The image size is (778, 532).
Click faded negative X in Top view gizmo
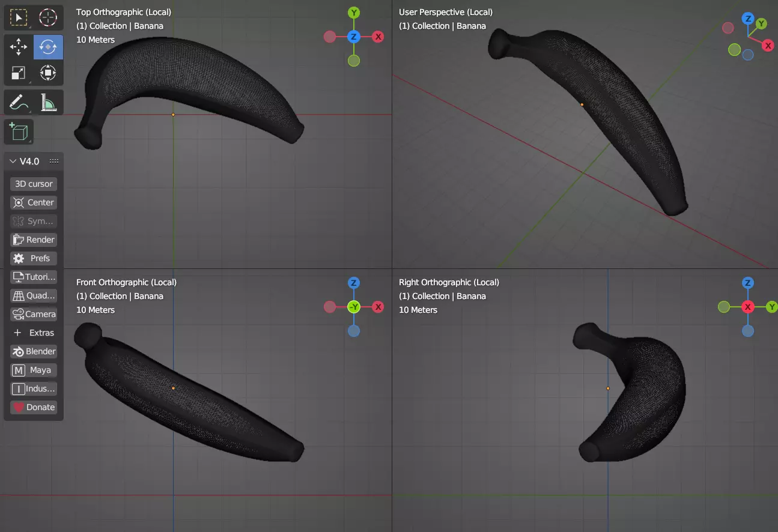330,37
